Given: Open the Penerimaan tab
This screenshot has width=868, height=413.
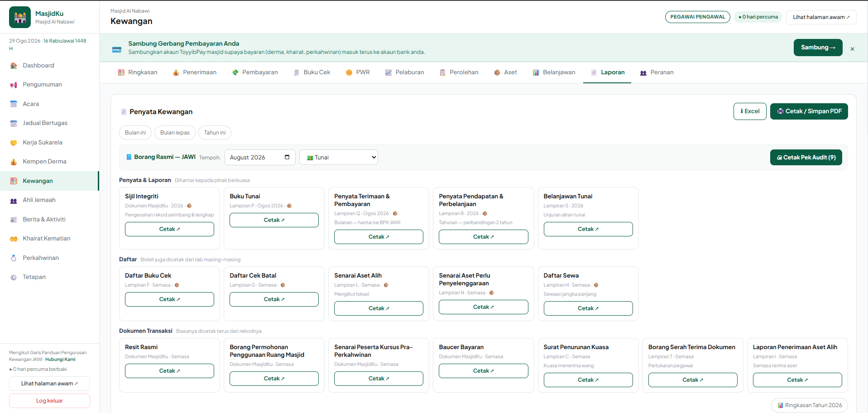Looking at the screenshot, I should coord(195,72).
